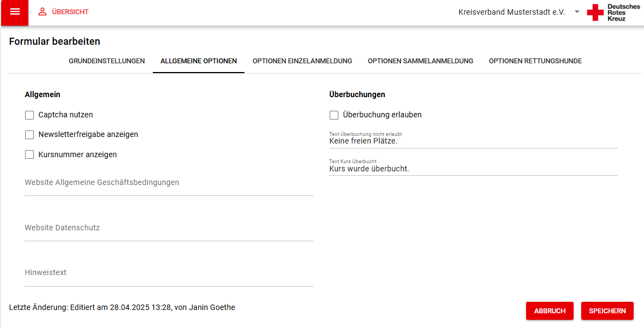Focus the Website Allgemeine Geschäftsbedingungen field
The height and width of the screenshot is (328, 644).
(169, 183)
